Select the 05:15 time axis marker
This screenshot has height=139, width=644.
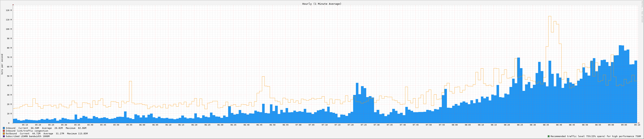point(25,125)
